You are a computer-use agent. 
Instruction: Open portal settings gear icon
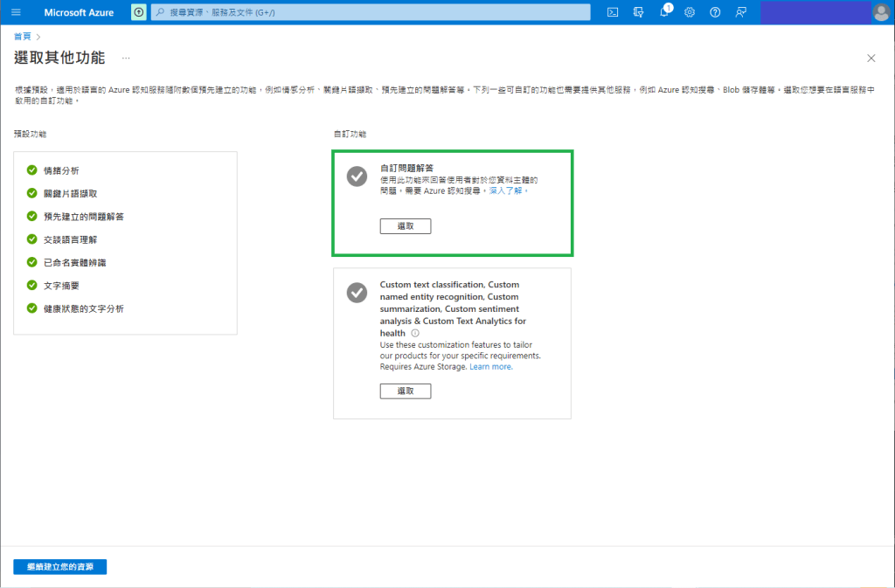[x=690, y=12]
